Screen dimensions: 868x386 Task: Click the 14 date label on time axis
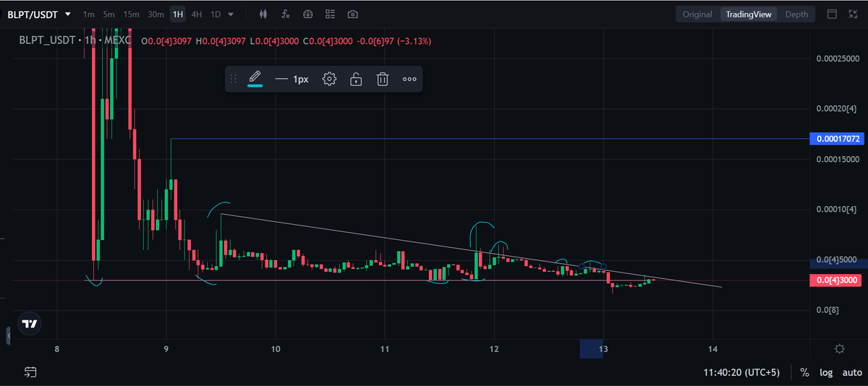pyautogui.click(x=713, y=349)
